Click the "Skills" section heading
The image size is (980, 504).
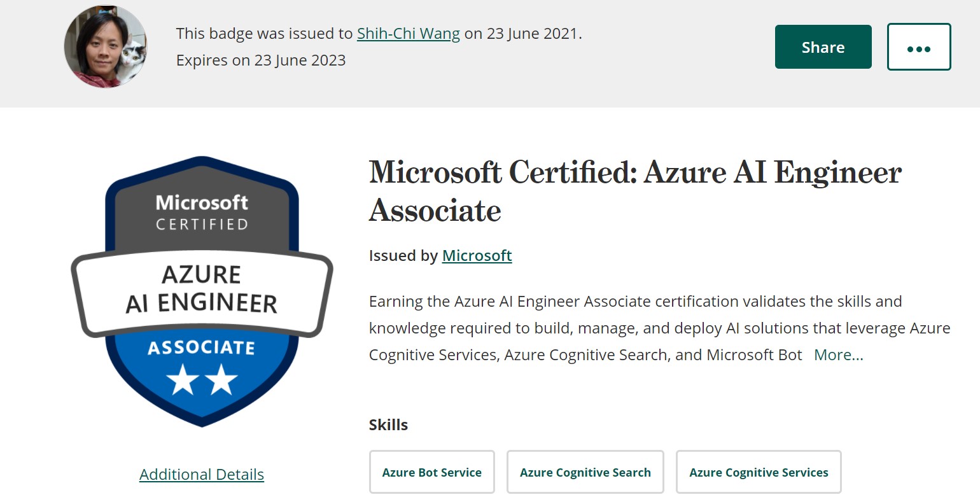388,424
